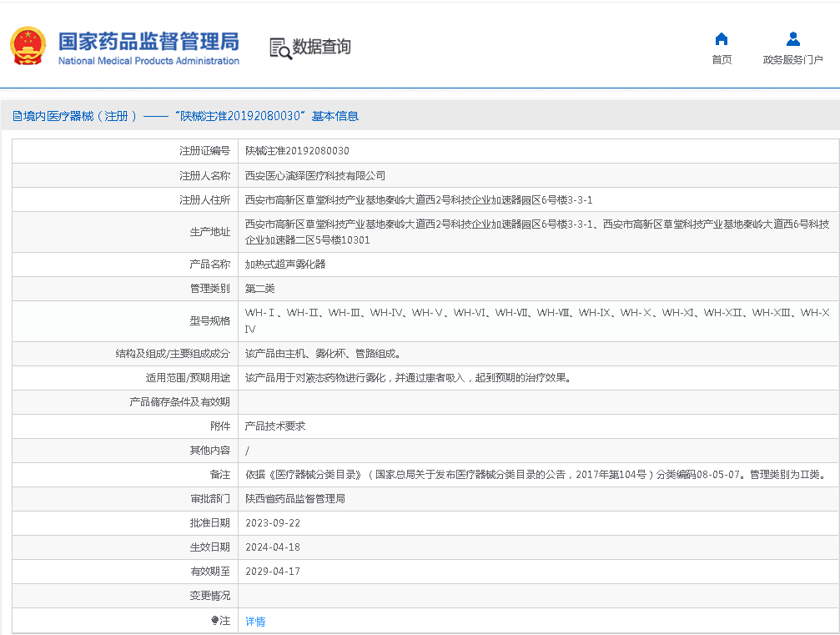Click the 数据查询 heading text
The height and width of the screenshot is (635, 840).
[x=321, y=47]
